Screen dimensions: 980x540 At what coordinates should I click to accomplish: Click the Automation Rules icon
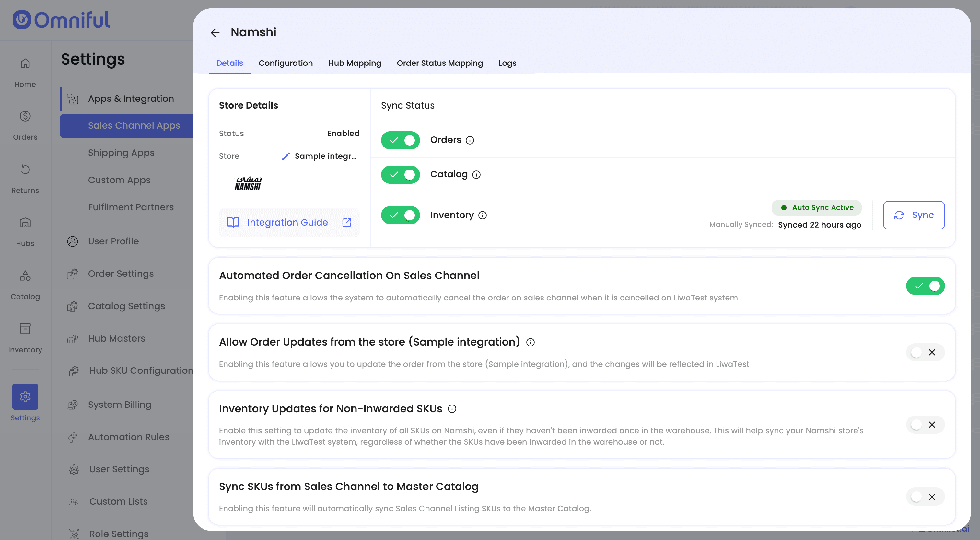[73, 437]
